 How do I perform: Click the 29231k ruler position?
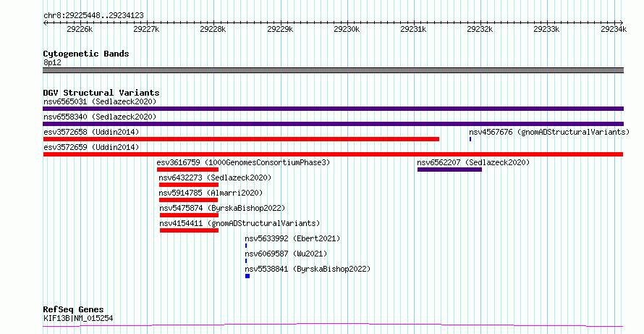(x=414, y=29)
